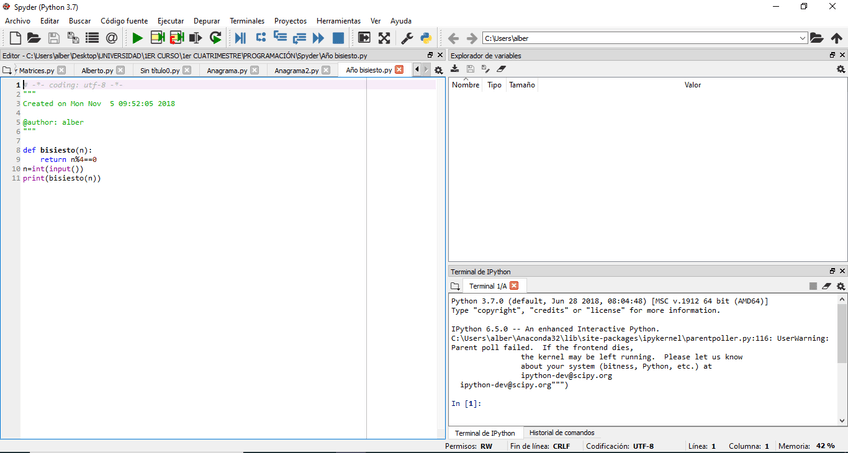Create a new file from the toolbar
This screenshot has height=453, width=848.
pyautogui.click(x=15, y=38)
